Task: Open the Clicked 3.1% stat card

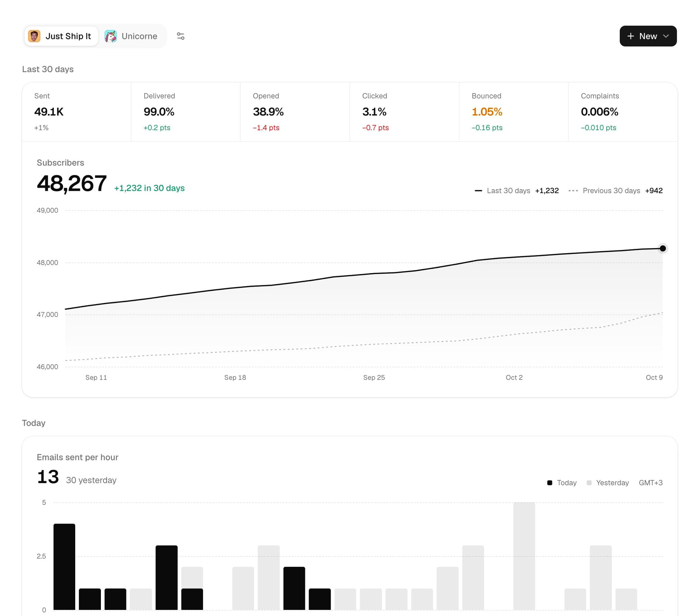Action: click(x=405, y=112)
